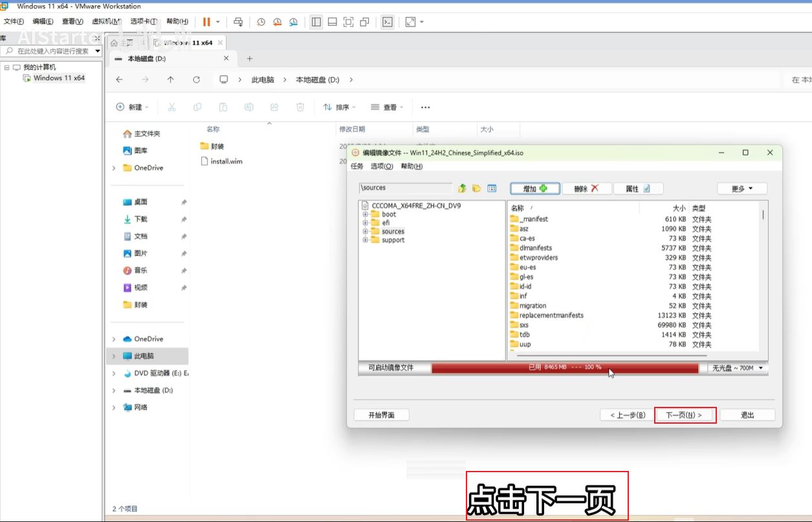The height and width of the screenshot is (522, 812).
Task: Click the library search input field
Action: (52, 51)
